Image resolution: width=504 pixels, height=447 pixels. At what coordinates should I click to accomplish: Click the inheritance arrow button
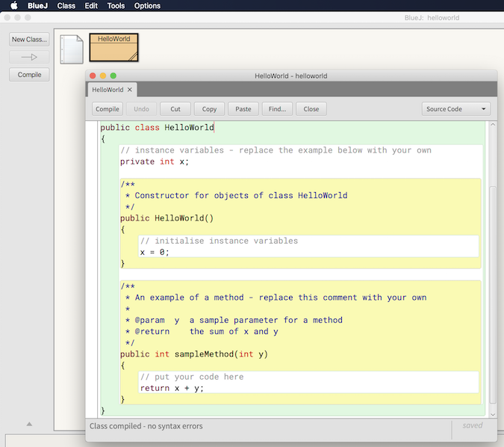pyautogui.click(x=29, y=57)
